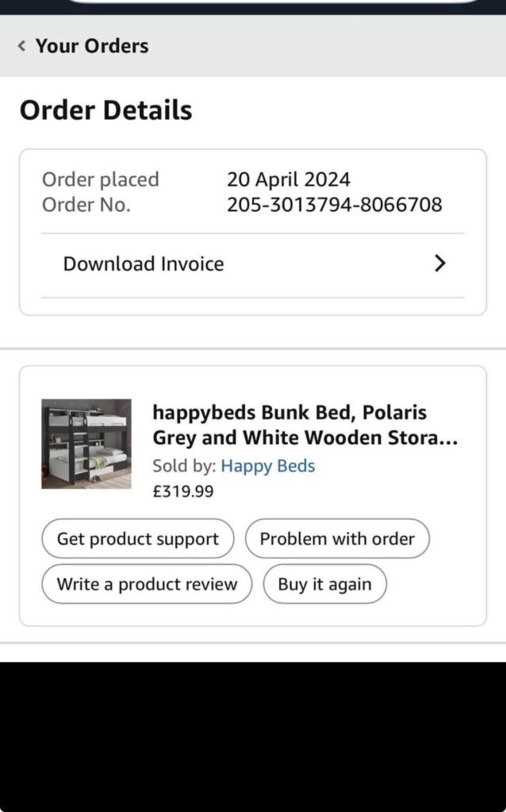Screen dimensions: 506x812
Task: Go back via the Your Orders label
Action: 92,46
